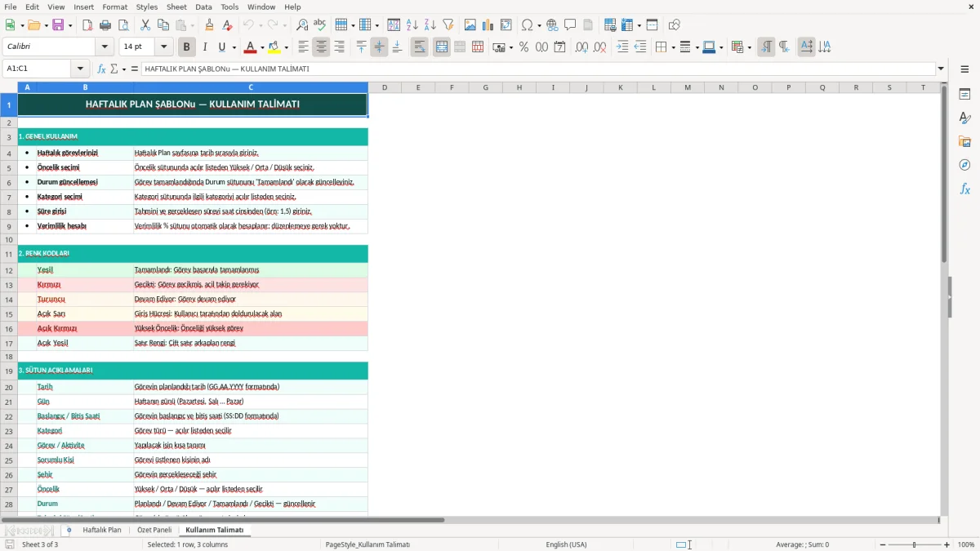Open the font color dropdown arrow

tap(263, 47)
